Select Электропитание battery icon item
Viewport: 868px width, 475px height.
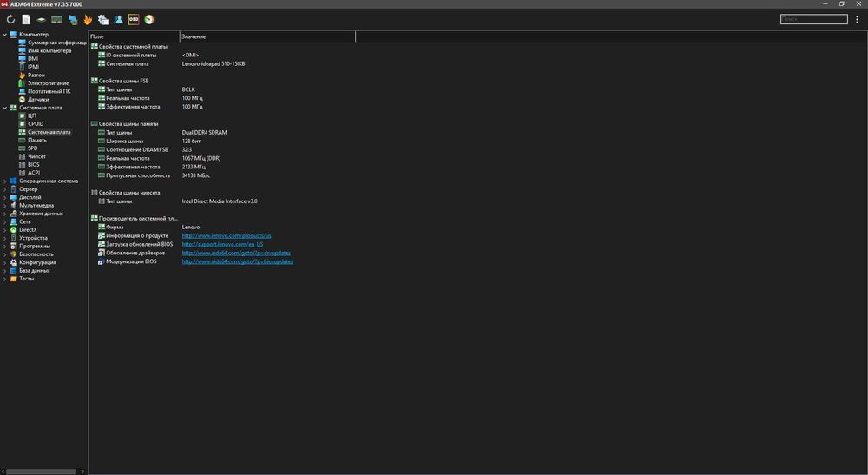point(48,83)
